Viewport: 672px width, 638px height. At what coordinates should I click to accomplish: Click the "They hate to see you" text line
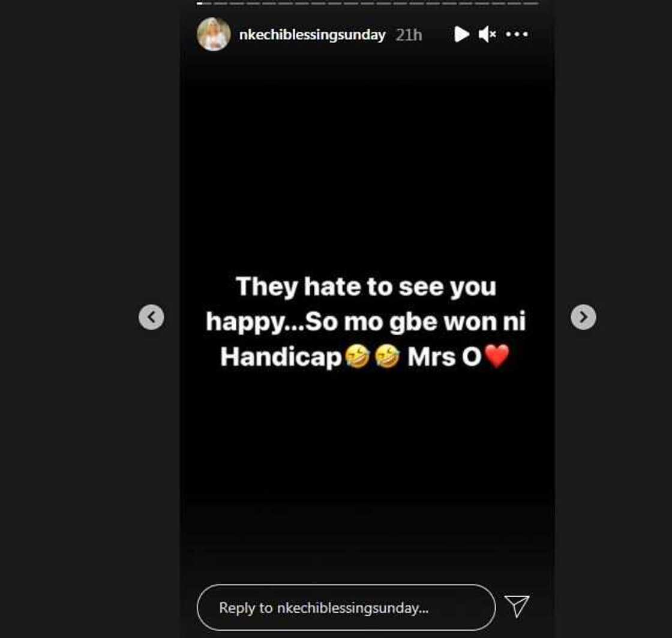(366, 287)
